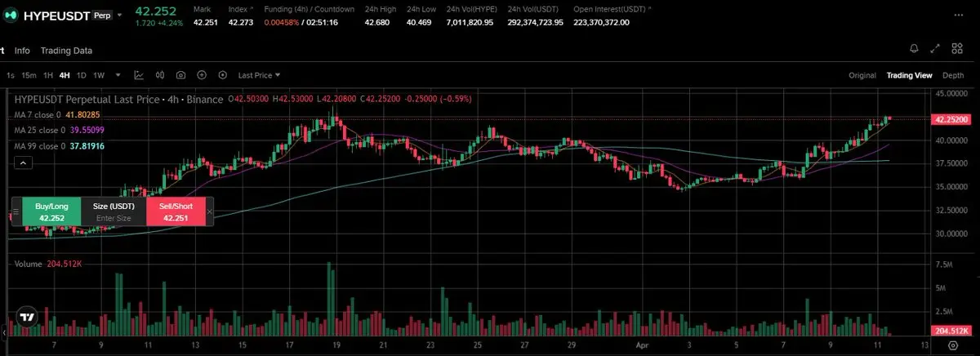
Task: Click the volume tag 204.512K on axis
Action: coord(950,332)
